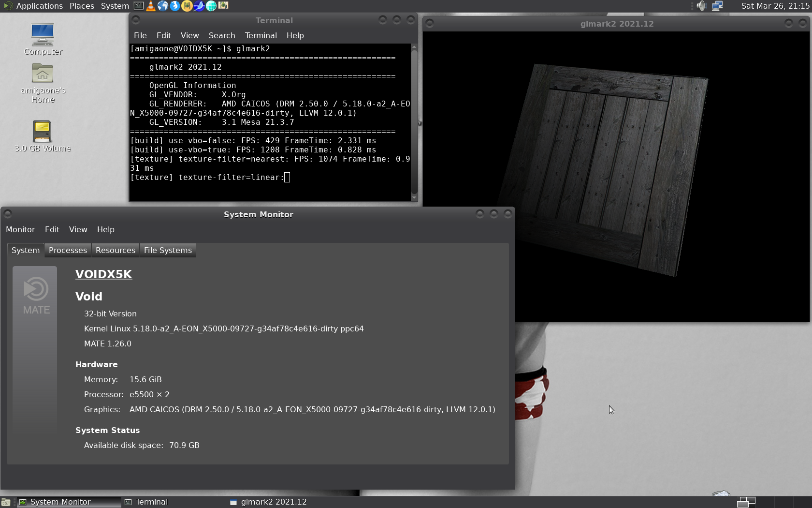Open the blue-white globe web browser launcher
Image resolution: width=812 pixels, height=508 pixels.
pyautogui.click(x=163, y=6)
